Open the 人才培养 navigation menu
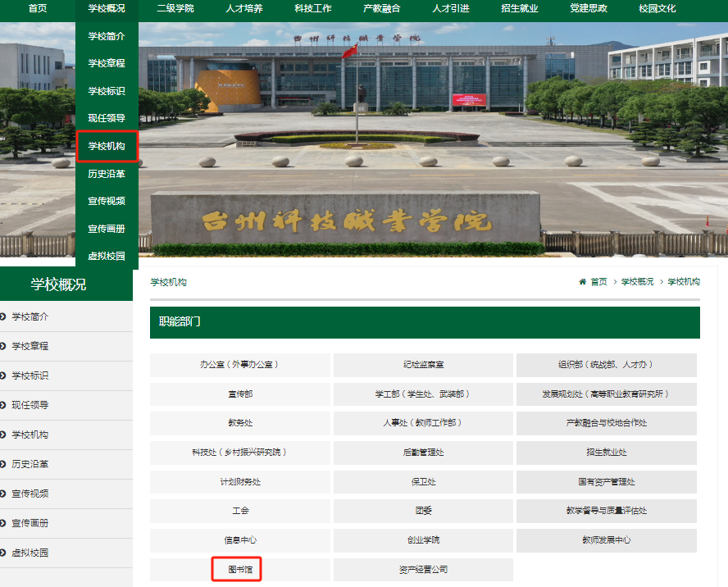 (244, 8)
